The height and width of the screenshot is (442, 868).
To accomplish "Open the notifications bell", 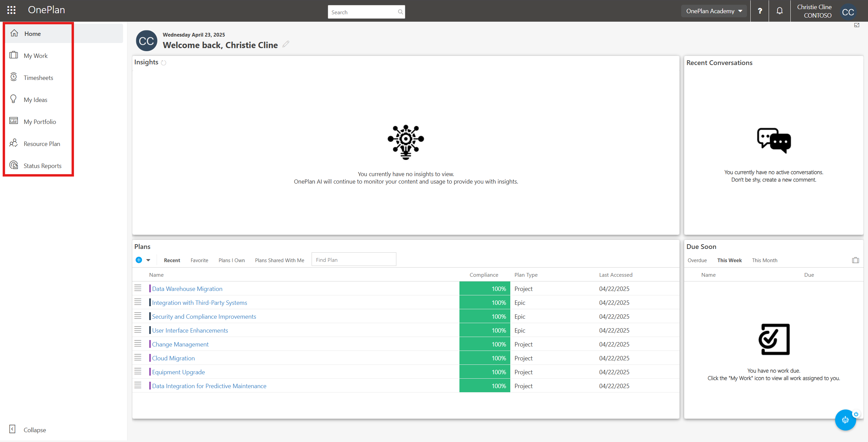I will pyautogui.click(x=780, y=11).
